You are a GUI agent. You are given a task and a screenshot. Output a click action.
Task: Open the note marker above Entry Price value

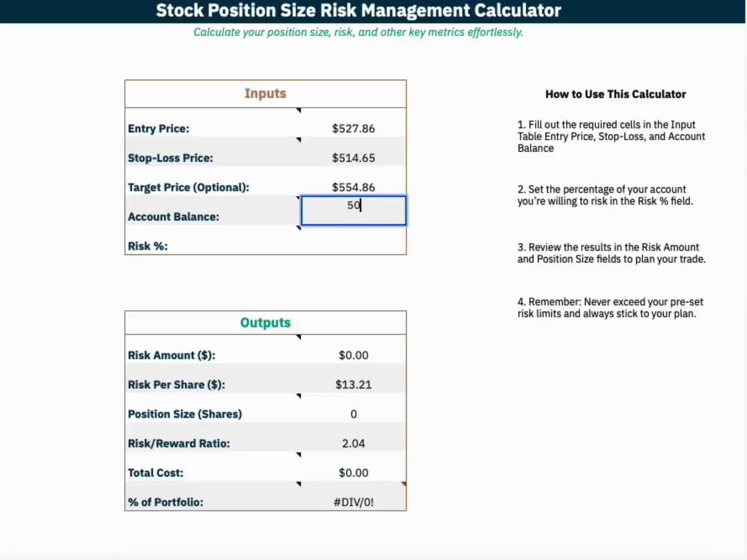point(299,110)
